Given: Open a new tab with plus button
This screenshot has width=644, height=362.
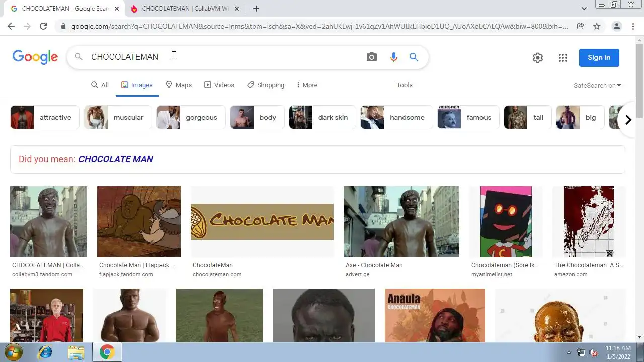Looking at the screenshot, I should 256,9.
